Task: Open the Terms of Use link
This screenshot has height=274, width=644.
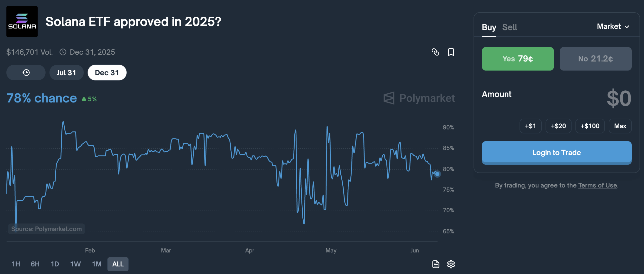Action: 597,185
